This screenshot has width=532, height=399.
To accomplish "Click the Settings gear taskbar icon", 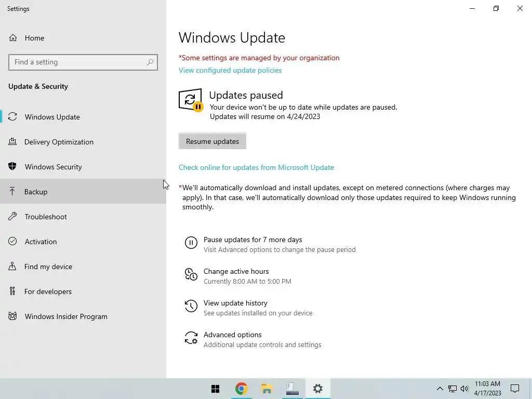I will coord(317,389).
